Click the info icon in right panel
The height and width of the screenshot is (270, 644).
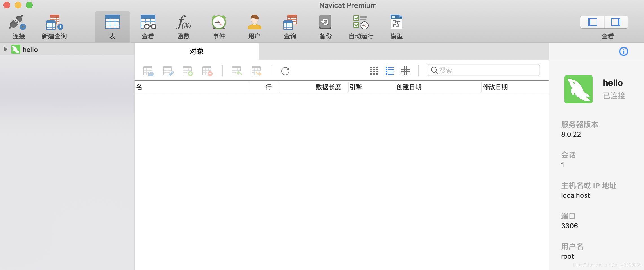[x=623, y=51]
